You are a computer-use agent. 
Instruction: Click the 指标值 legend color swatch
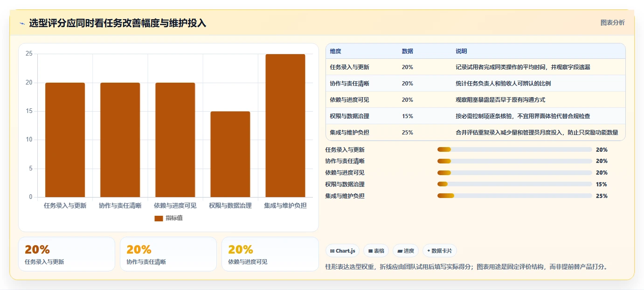(x=159, y=218)
